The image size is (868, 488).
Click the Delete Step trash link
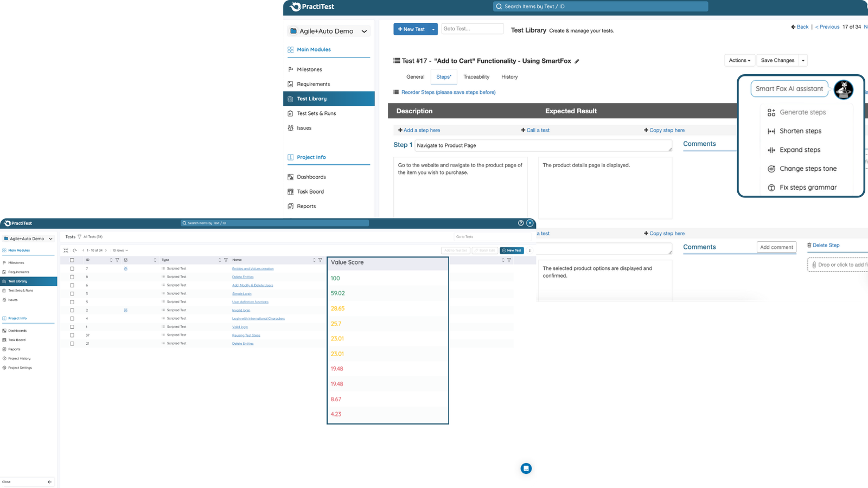(823, 245)
